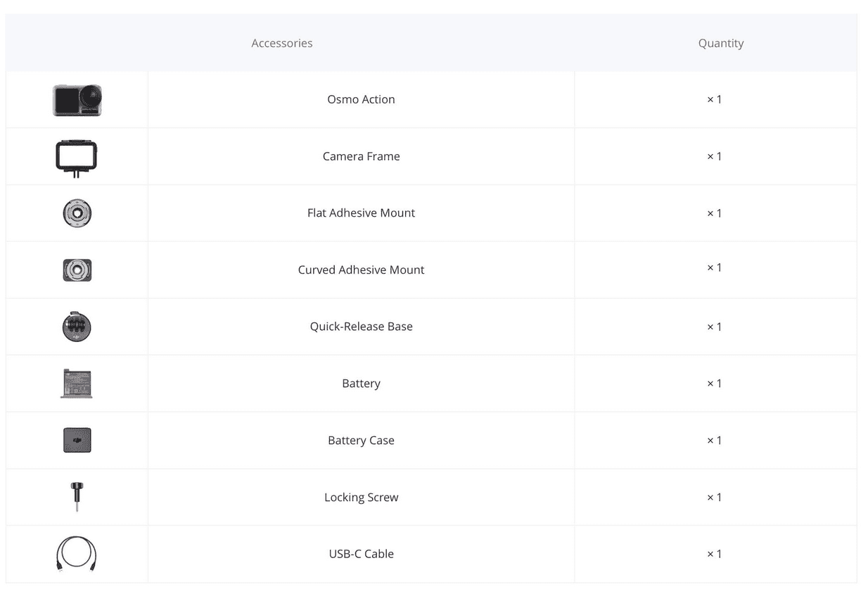Select the USB-C Cable text
Viewport: 868px width, 601px height.
(361, 554)
